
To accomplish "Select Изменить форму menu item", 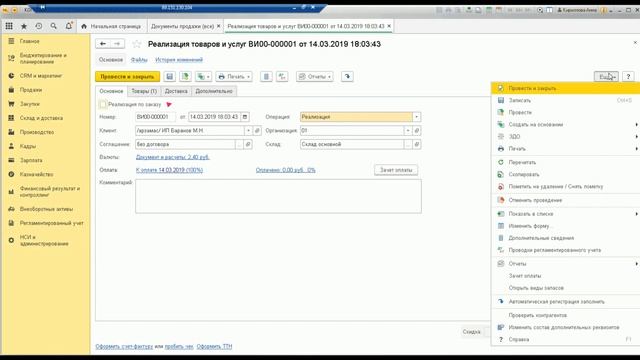I will [566, 226].
